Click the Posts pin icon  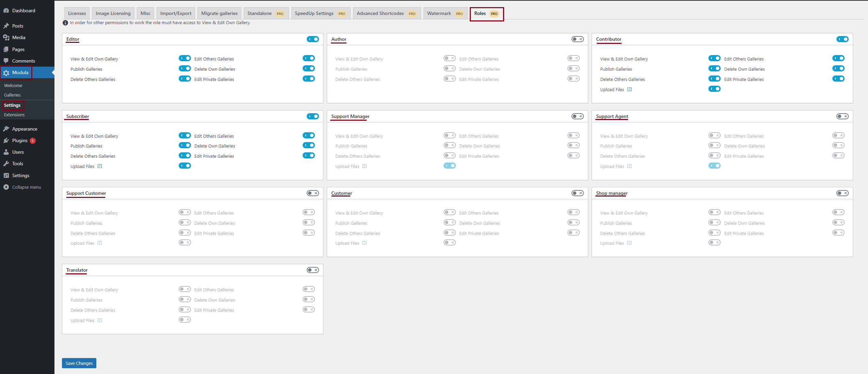point(6,26)
